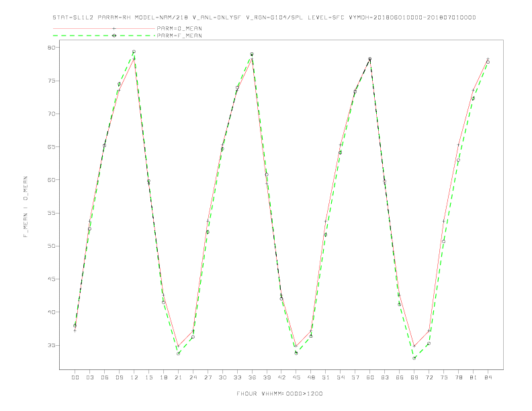Click x-axis forecast hour label 24
Screen dimensions: 532x411
[193, 377]
